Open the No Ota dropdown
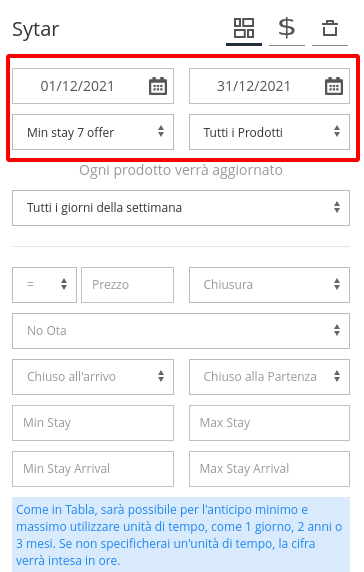 181,331
